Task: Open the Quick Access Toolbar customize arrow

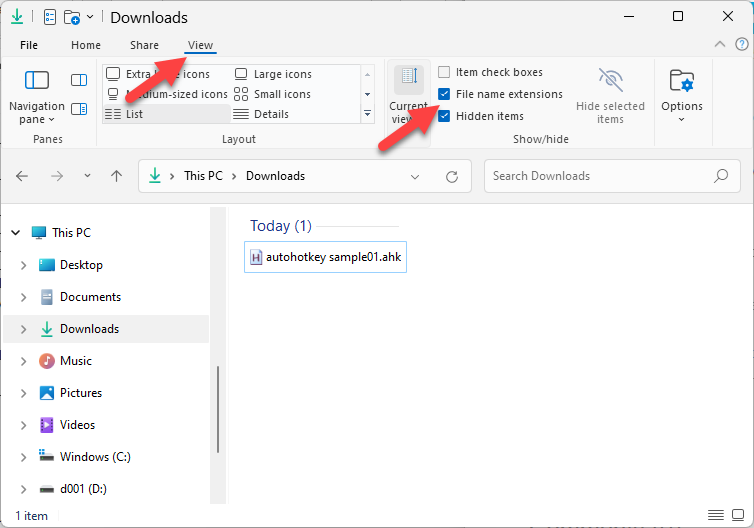Action: [90, 17]
